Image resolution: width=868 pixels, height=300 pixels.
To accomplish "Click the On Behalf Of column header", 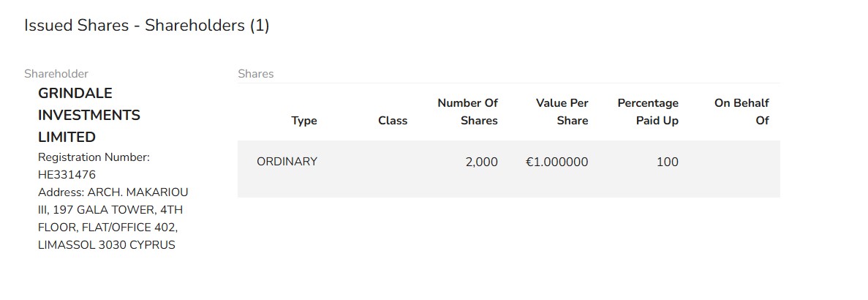I will [x=741, y=112].
